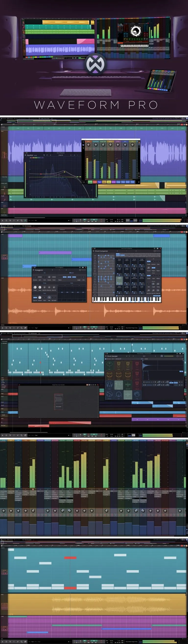Select the Kaleidoscope tab in Drum Sampler screenshot
The width and height of the screenshot is (188, 644).
point(33,333)
